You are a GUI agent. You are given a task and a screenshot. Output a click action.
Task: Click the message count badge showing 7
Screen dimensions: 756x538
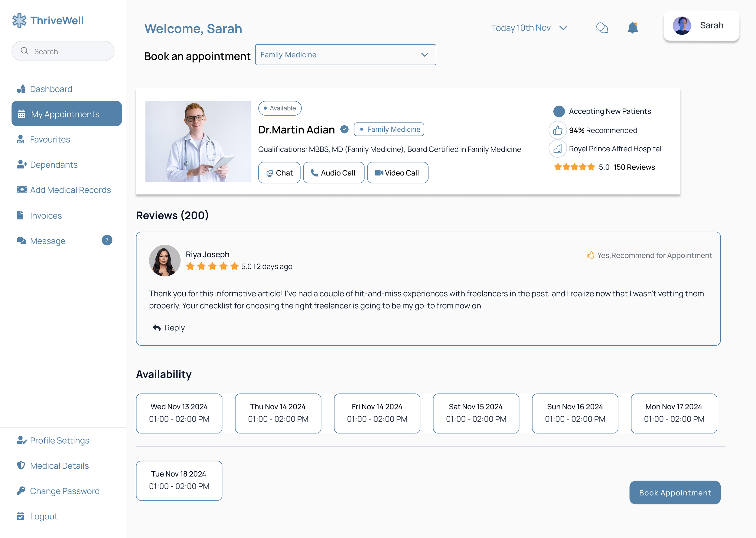tap(107, 240)
